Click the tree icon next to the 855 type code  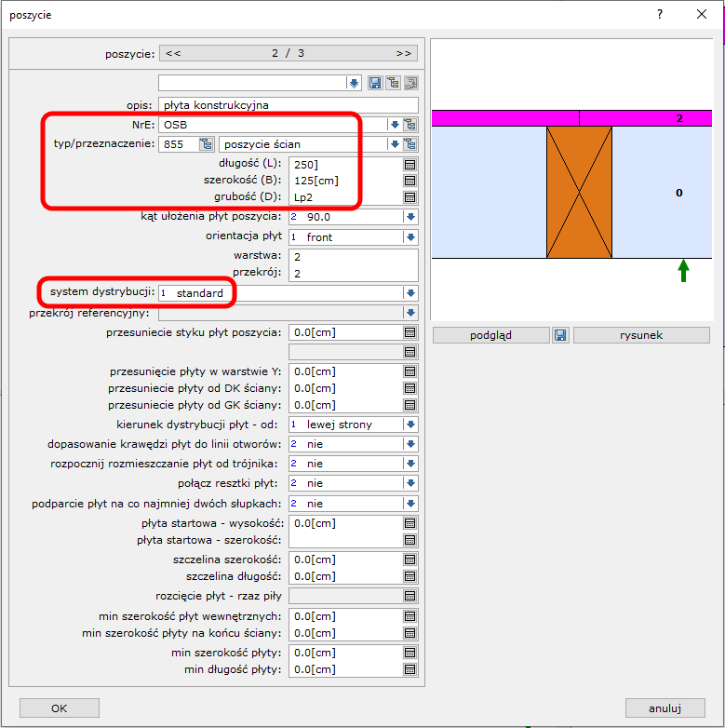(x=206, y=144)
